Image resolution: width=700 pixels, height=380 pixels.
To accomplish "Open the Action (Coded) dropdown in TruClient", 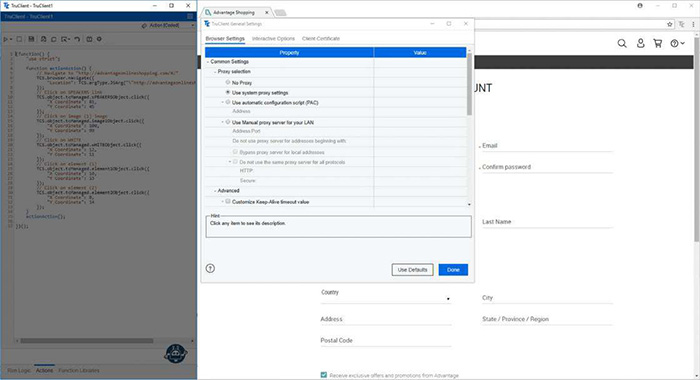I will tap(193, 25).
